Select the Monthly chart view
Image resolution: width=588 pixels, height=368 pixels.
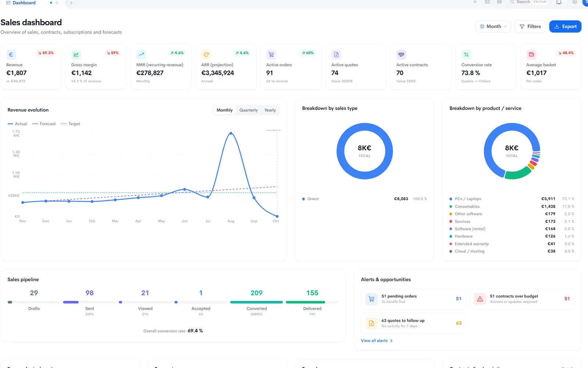click(225, 110)
